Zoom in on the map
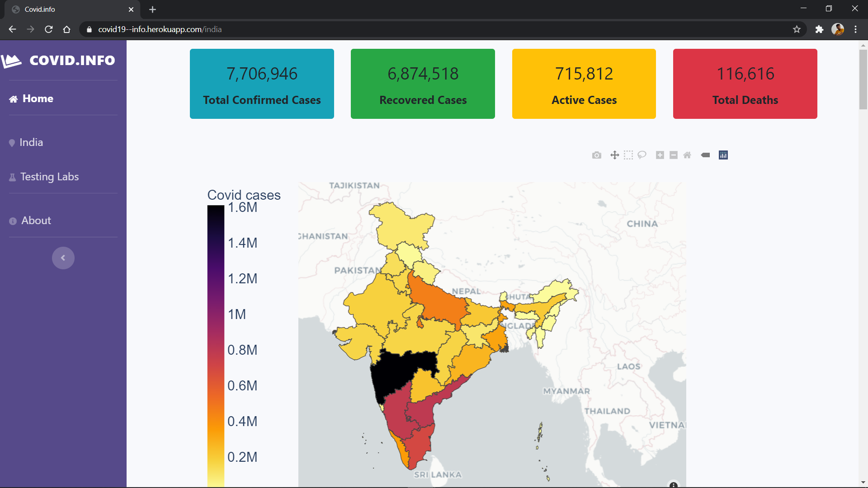The width and height of the screenshot is (868, 488). pyautogui.click(x=660, y=155)
